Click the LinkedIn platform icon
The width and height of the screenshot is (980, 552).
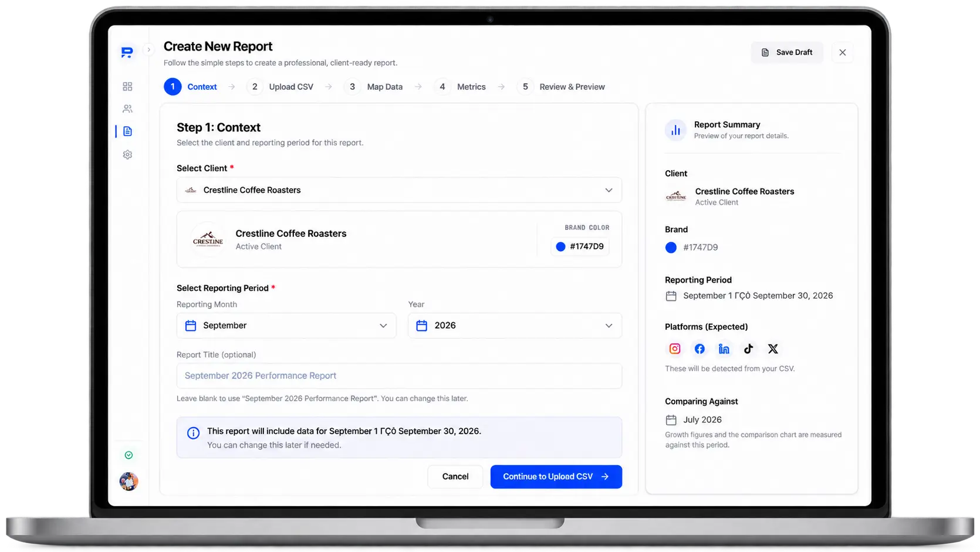click(724, 349)
